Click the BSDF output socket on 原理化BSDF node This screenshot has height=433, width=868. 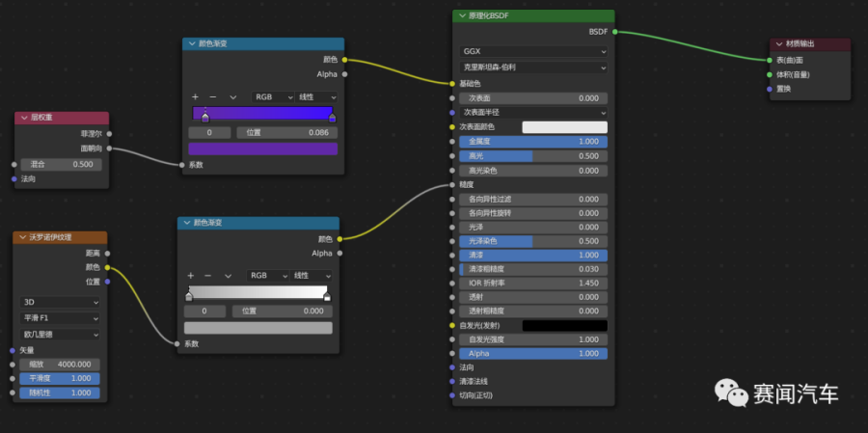click(614, 32)
